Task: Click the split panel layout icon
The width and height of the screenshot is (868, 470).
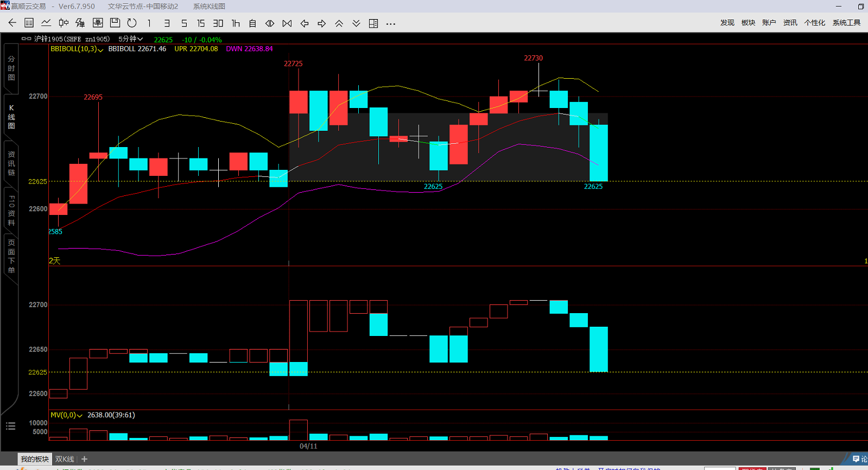Action: [x=373, y=23]
